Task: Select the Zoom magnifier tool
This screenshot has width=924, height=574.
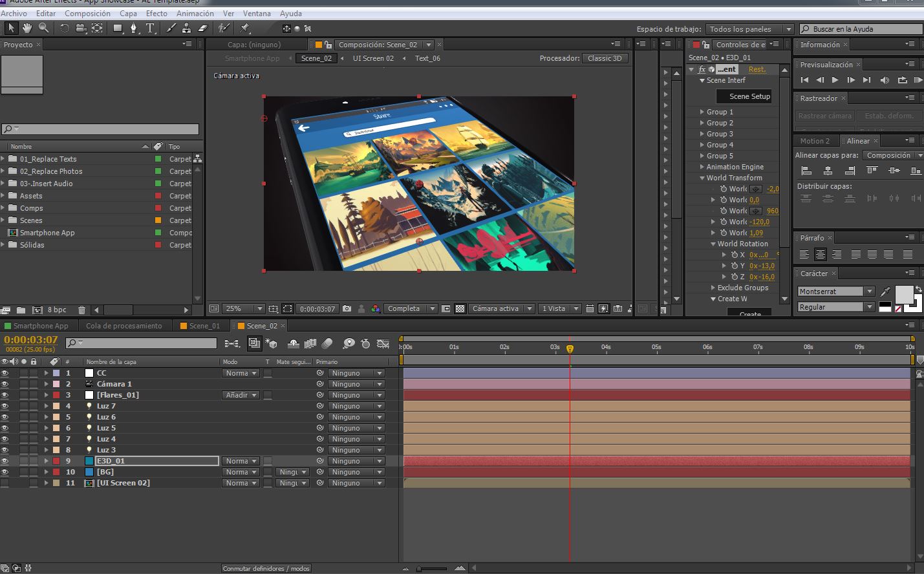Action: point(43,28)
